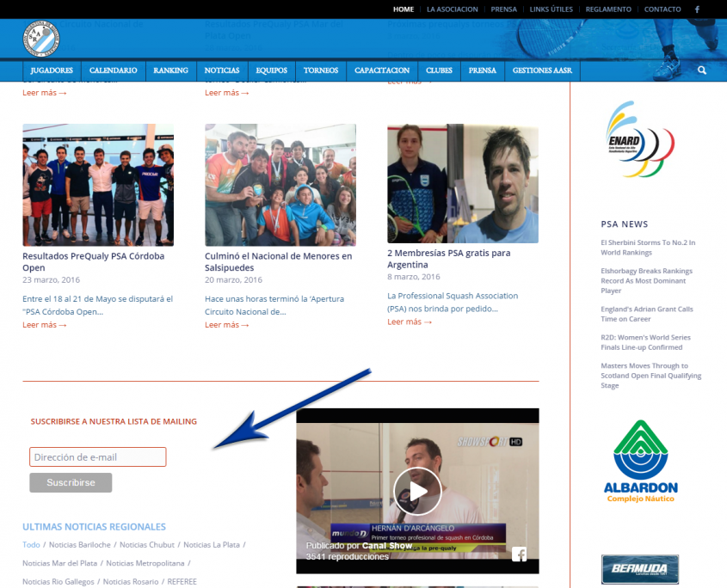The width and height of the screenshot is (727, 588).
Task: Click the 8 marzo, 2016 date text
Action: point(414,277)
